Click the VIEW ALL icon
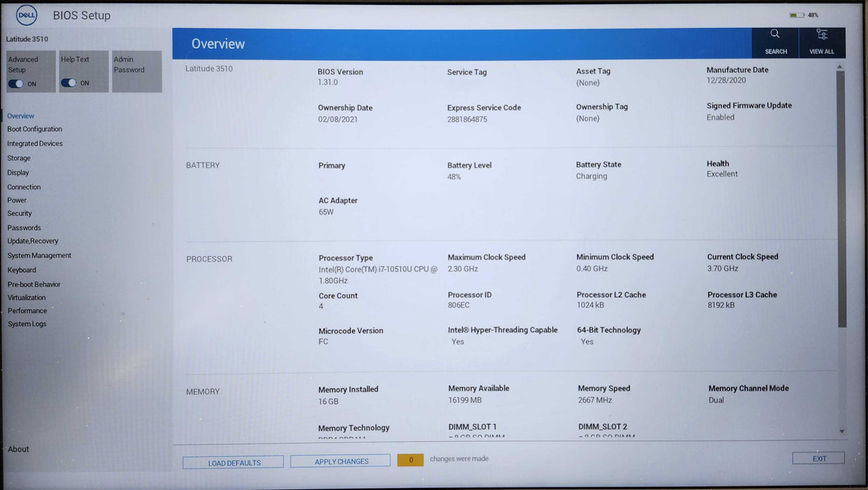The image size is (868, 490). (x=821, y=42)
